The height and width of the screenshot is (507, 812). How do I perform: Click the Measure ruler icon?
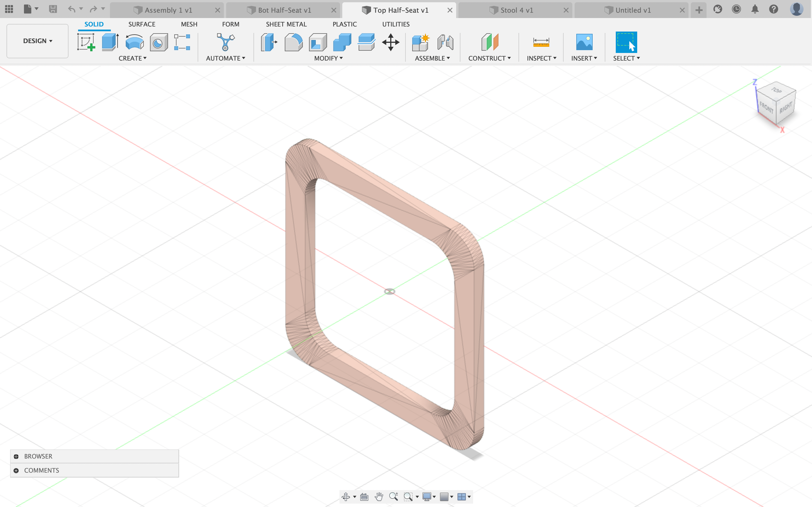(x=541, y=42)
